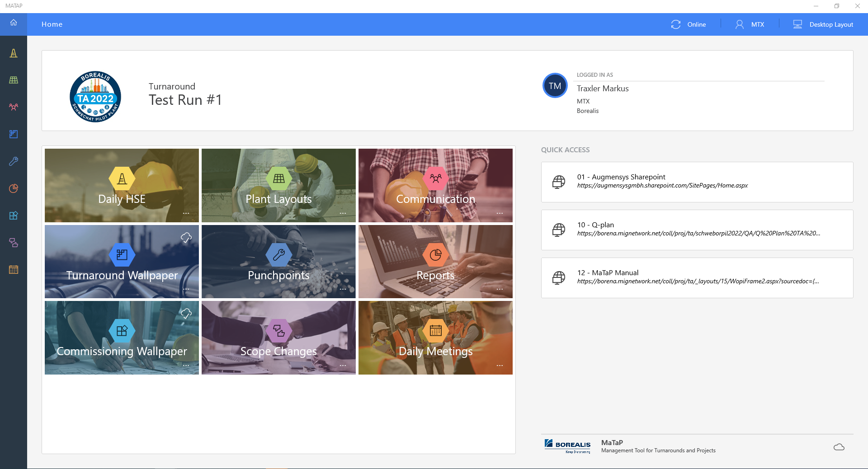Image resolution: width=868 pixels, height=469 pixels.
Task: Expand the Daily HSE tile options ellipsis
Action: point(186,213)
